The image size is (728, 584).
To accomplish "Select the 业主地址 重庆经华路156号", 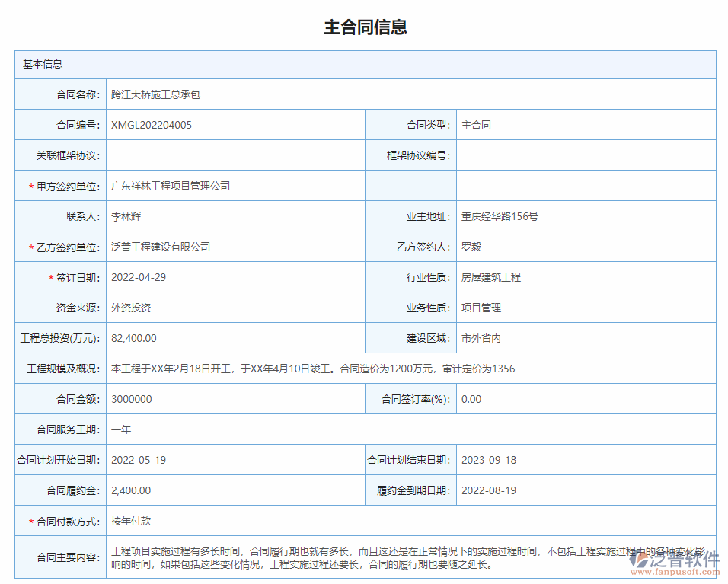I will (x=507, y=216).
